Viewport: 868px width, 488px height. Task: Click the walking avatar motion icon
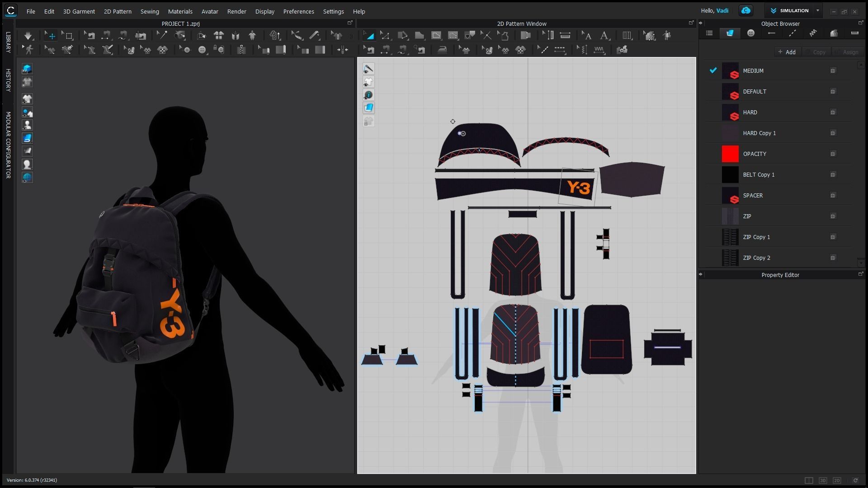(29, 50)
